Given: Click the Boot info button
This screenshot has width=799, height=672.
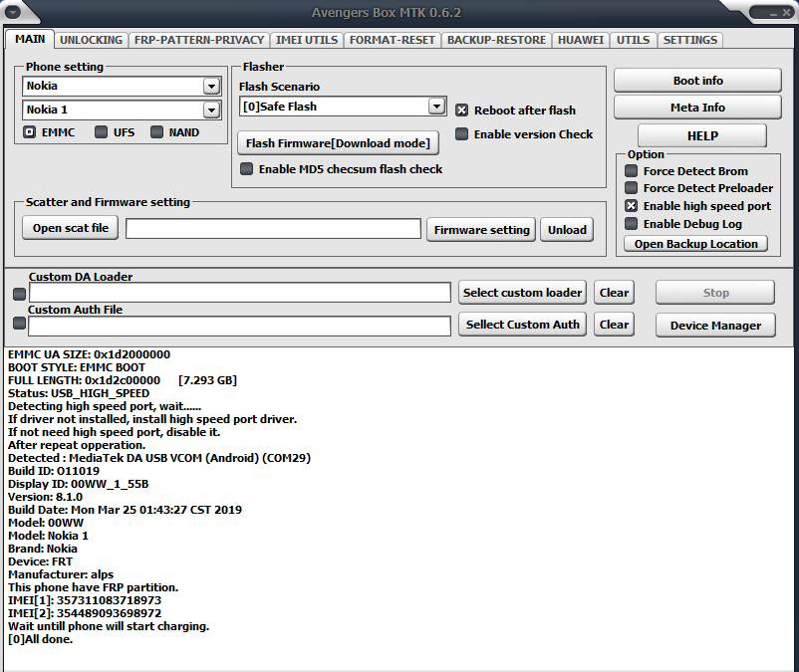Looking at the screenshot, I should [x=697, y=81].
